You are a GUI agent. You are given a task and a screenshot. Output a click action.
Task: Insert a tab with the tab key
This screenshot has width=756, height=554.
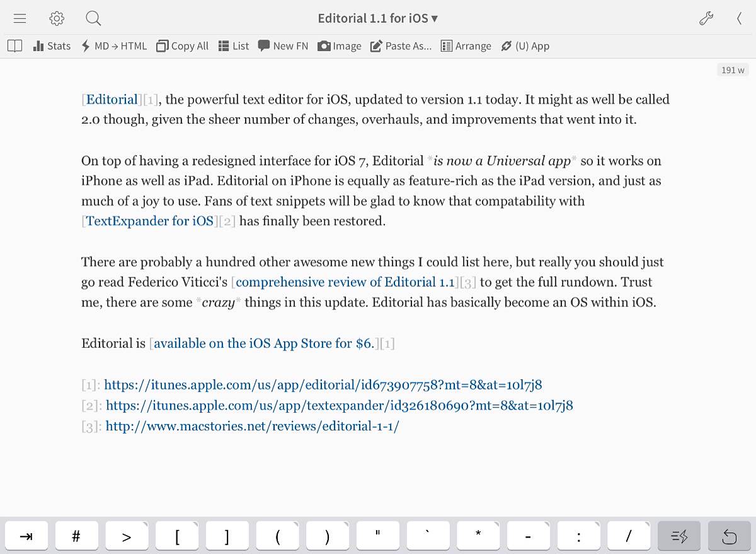pos(26,536)
